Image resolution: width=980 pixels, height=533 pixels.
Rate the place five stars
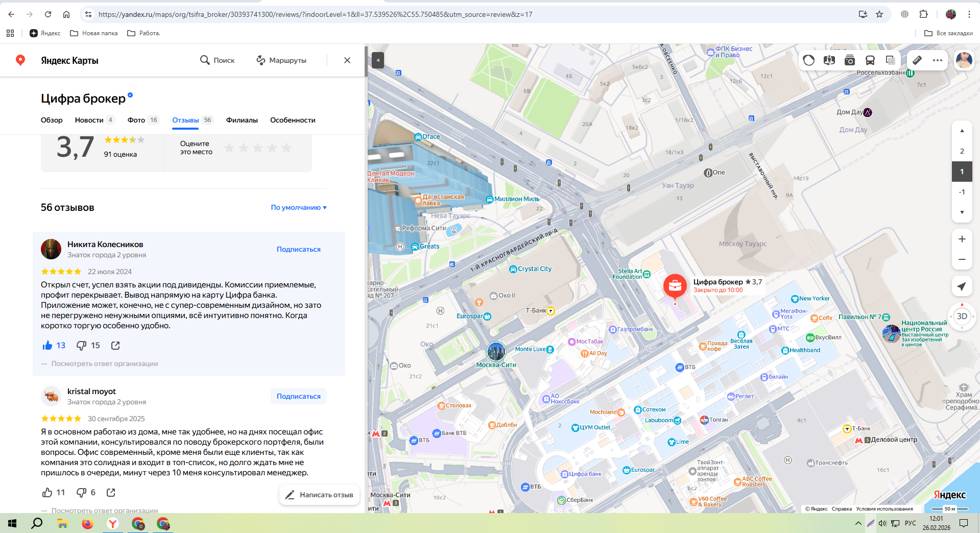(x=286, y=148)
